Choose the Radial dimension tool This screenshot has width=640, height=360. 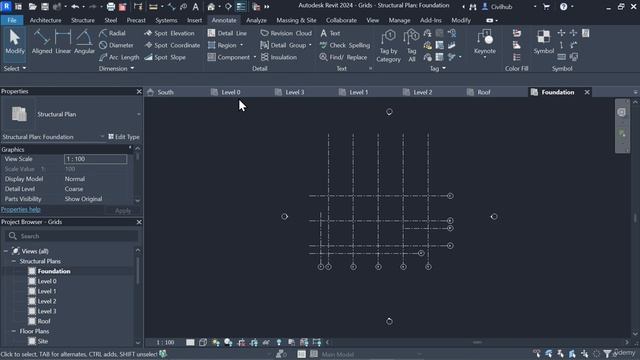click(x=113, y=33)
